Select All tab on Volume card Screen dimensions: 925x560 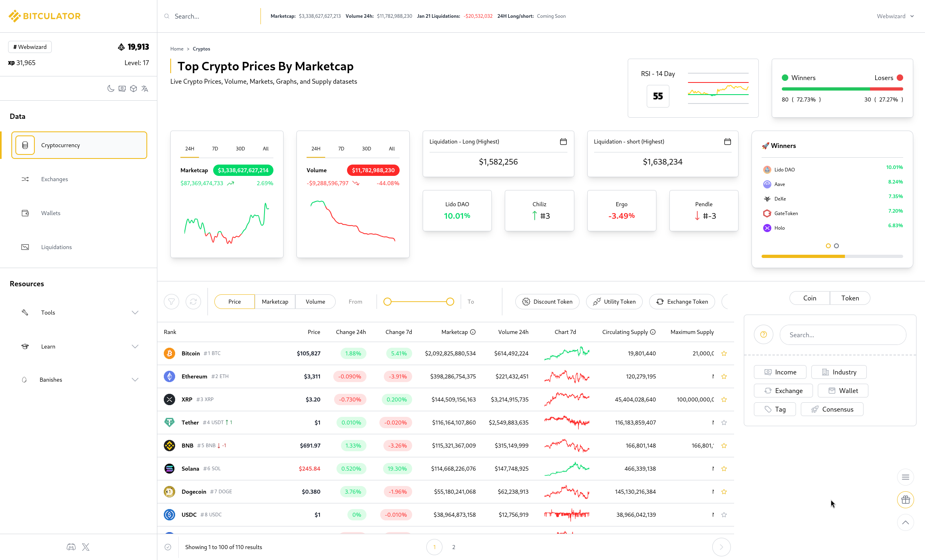point(392,149)
